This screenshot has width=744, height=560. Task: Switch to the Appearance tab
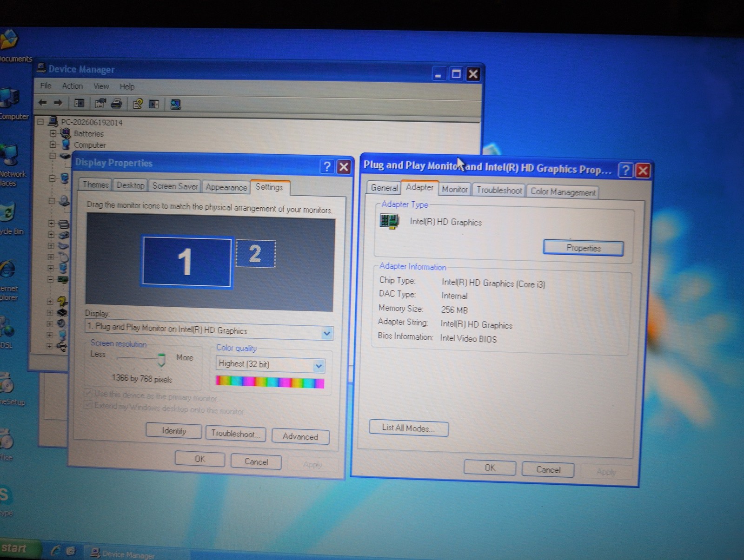tap(226, 187)
